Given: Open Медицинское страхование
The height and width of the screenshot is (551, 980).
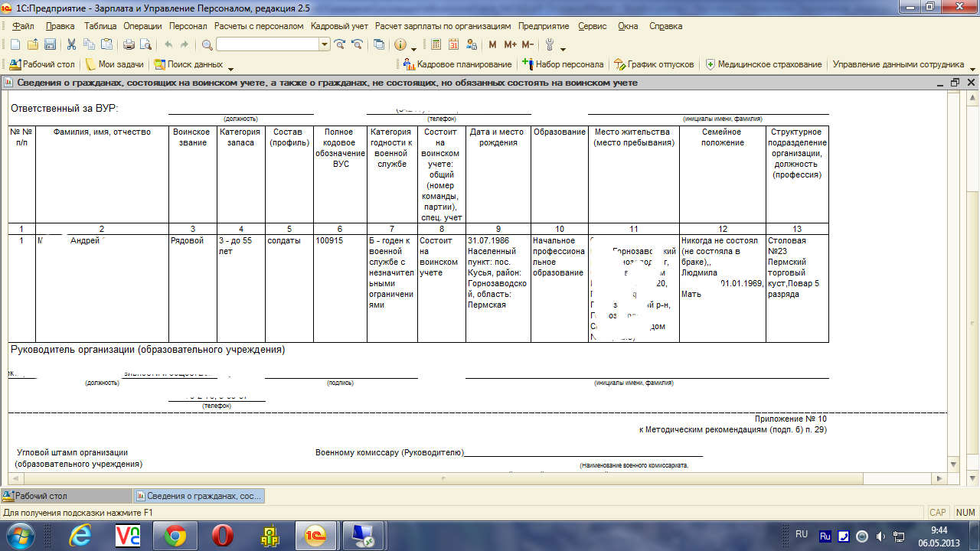Looking at the screenshot, I should [763, 64].
